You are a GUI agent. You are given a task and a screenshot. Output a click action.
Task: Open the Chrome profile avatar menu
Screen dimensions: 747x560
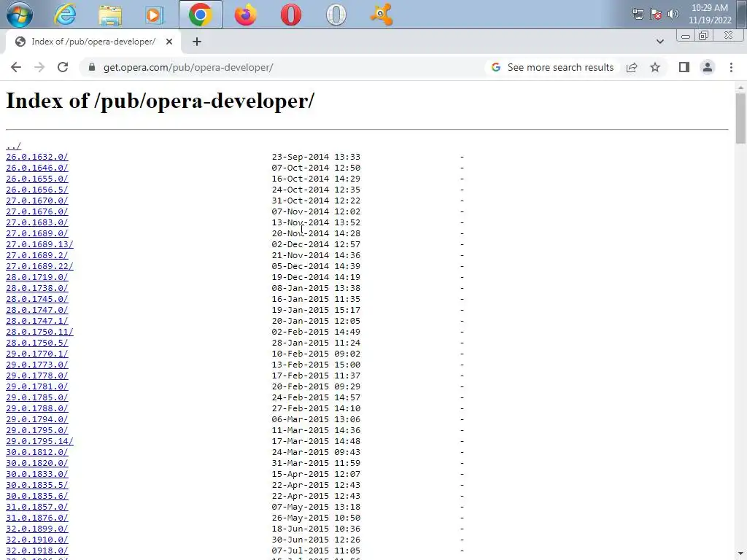708,67
